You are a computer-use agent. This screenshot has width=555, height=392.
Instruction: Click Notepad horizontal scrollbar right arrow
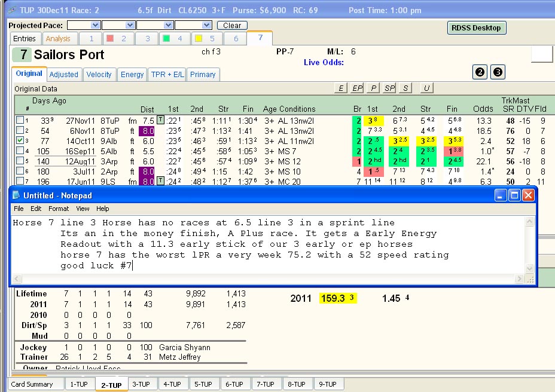519,279
